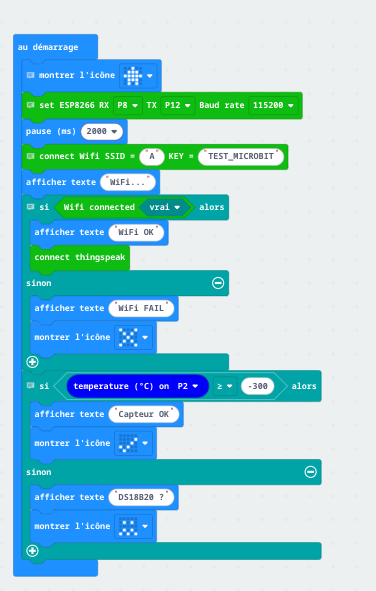Toggle the vrai boolean dropdown
Screen dimensions: 376x591
pyautogui.click(x=164, y=207)
